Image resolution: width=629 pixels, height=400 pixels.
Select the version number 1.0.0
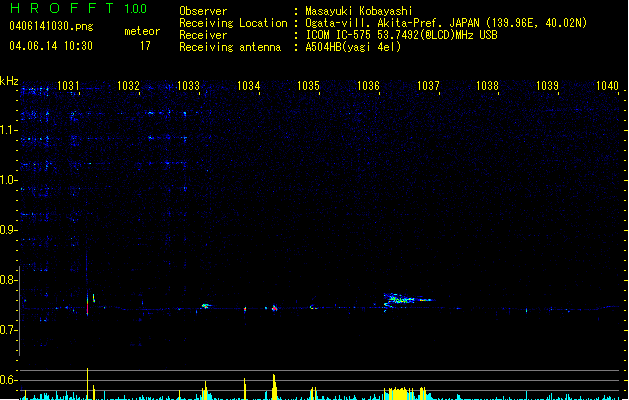(135, 9)
